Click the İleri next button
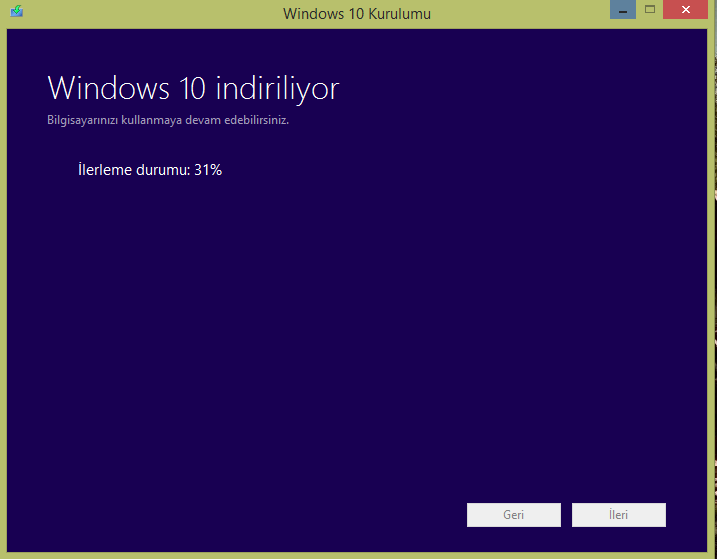 coord(619,515)
